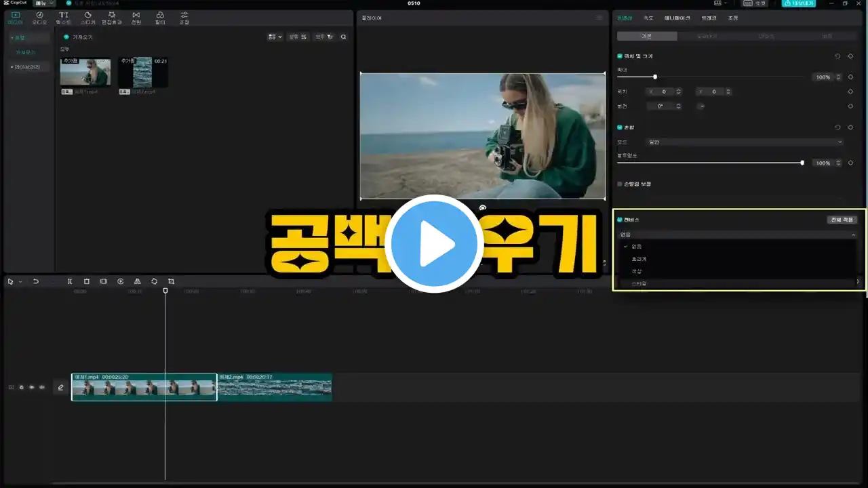
Task: Reset the Blend section settings
Action: click(837, 127)
